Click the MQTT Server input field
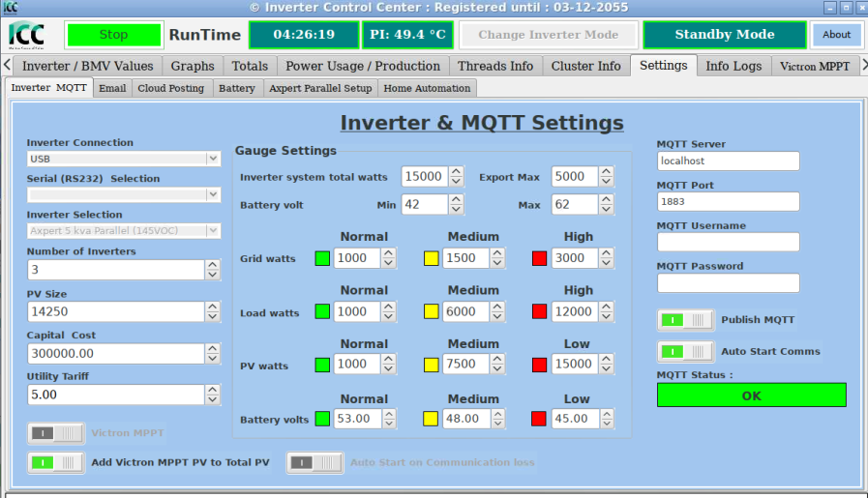868x498 pixels. pyautogui.click(x=728, y=161)
